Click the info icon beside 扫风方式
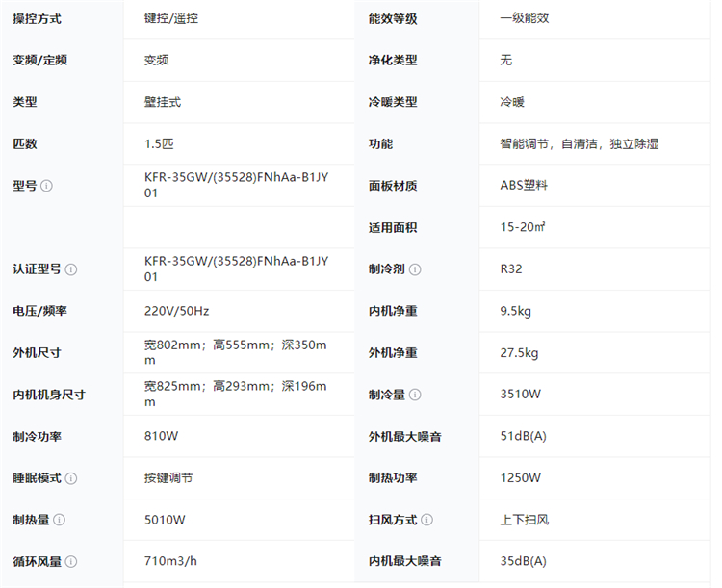This screenshot has width=722, height=588. (x=425, y=520)
